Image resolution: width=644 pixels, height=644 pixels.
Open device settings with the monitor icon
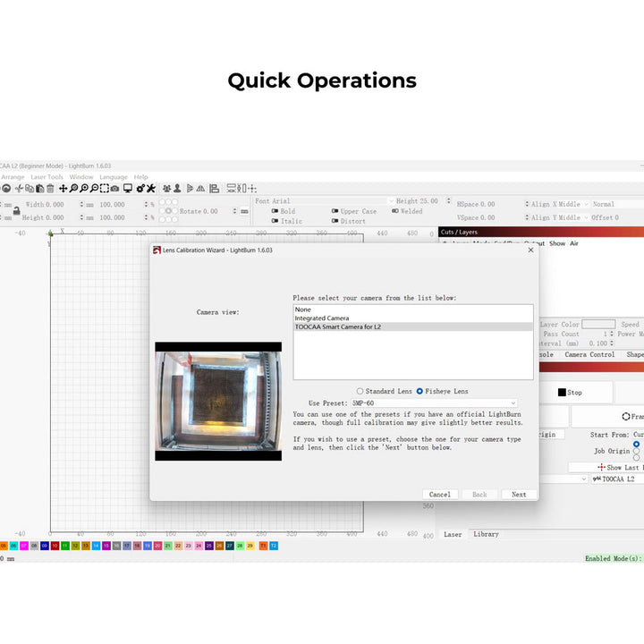pos(128,189)
